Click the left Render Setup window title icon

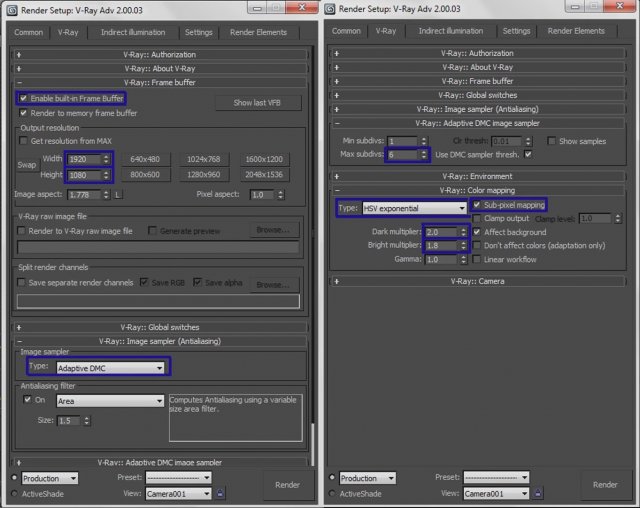click(11, 11)
